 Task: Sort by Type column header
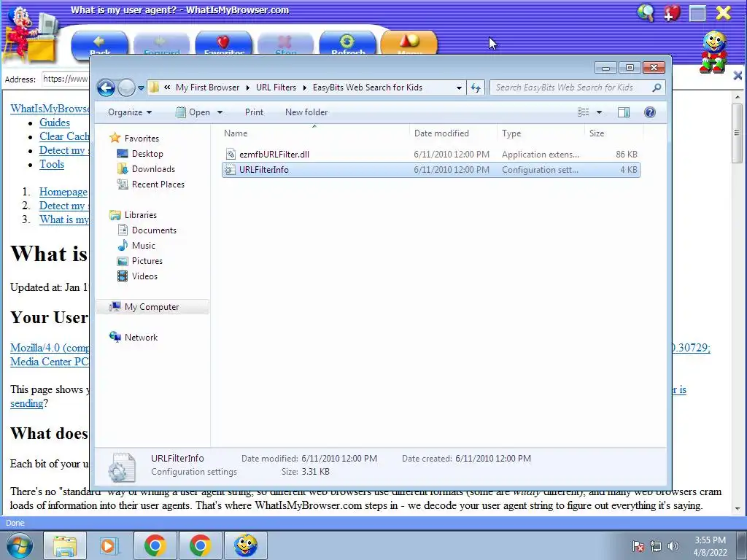point(541,133)
